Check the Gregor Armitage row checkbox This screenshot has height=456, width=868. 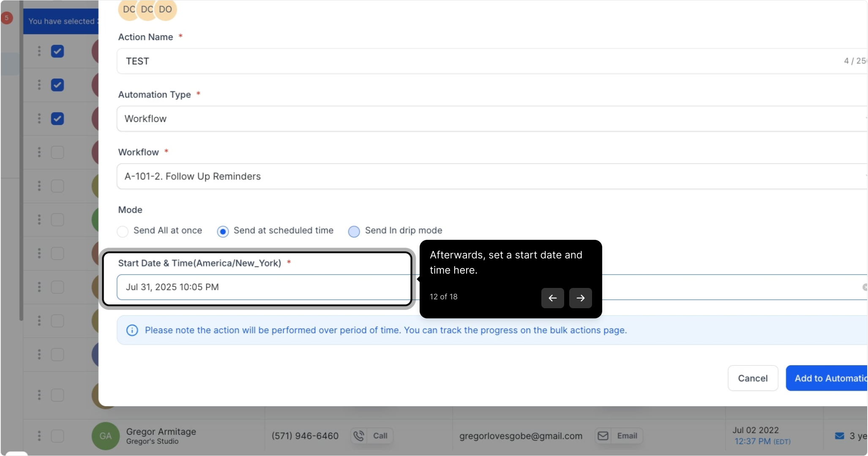click(57, 436)
